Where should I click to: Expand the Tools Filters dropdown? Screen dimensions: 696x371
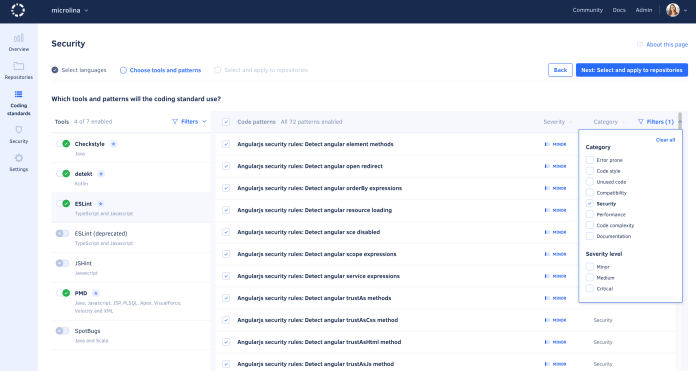tap(190, 122)
